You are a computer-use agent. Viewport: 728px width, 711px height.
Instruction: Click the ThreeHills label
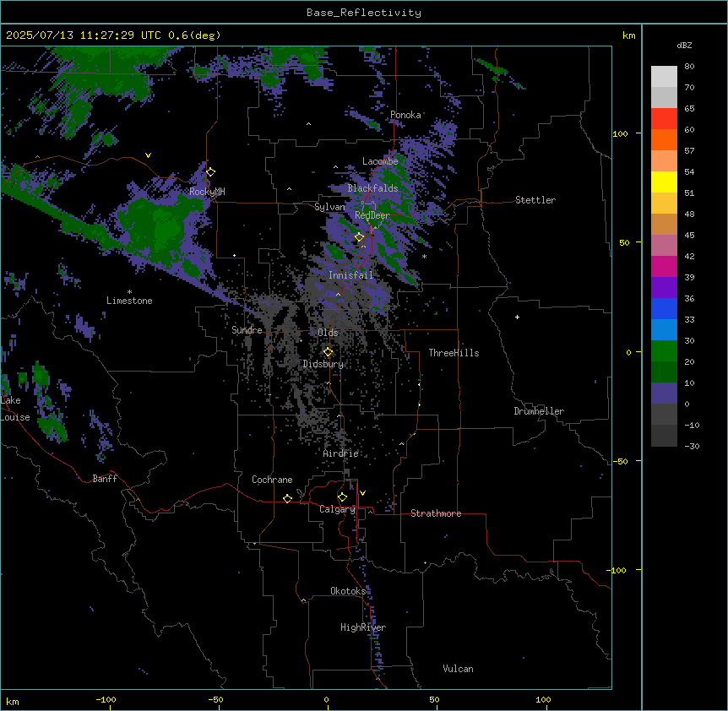pyautogui.click(x=454, y=353)
